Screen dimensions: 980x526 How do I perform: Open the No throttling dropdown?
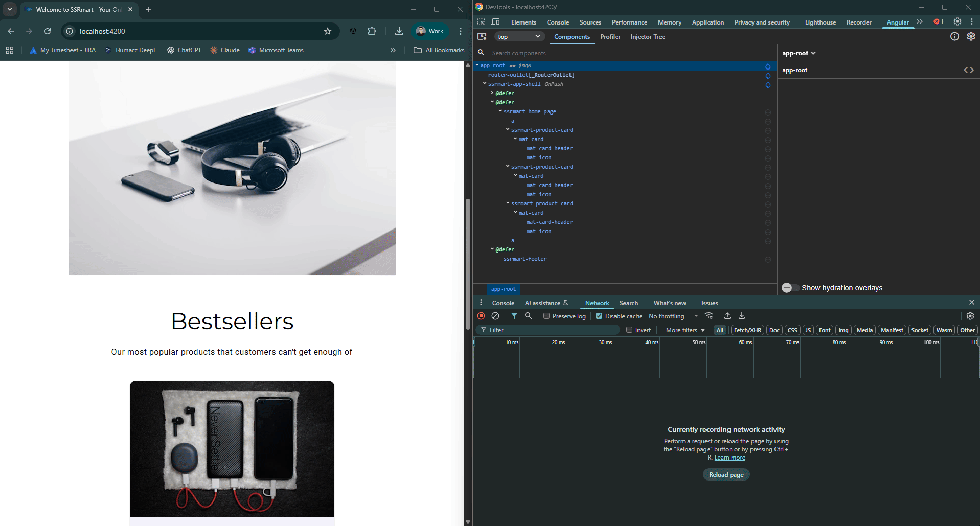[x=673, y=316]
